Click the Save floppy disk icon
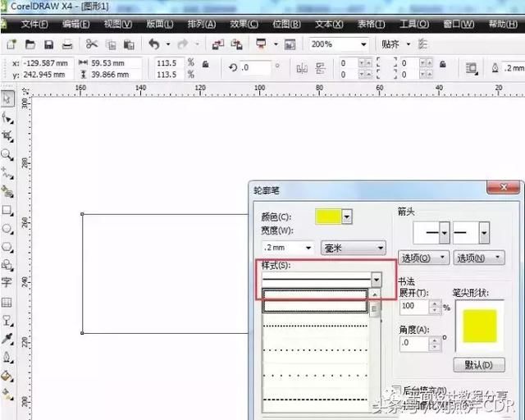The width and height of the screenshot is (525, 420). (x=49, y=44)
